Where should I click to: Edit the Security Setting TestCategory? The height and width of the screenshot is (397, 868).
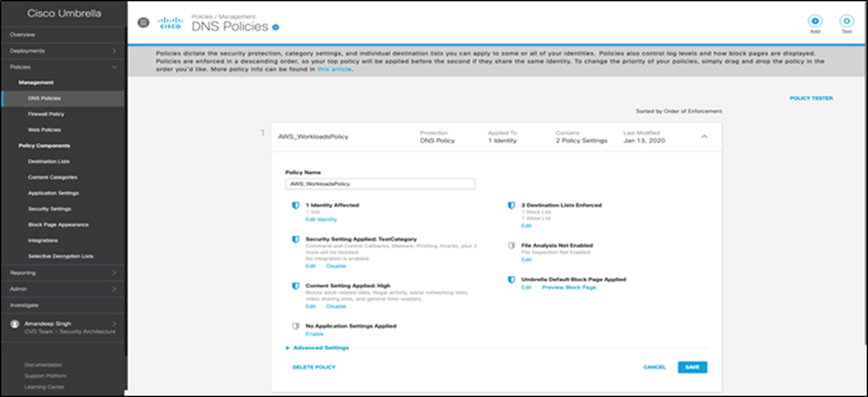[x=310, y=267]
